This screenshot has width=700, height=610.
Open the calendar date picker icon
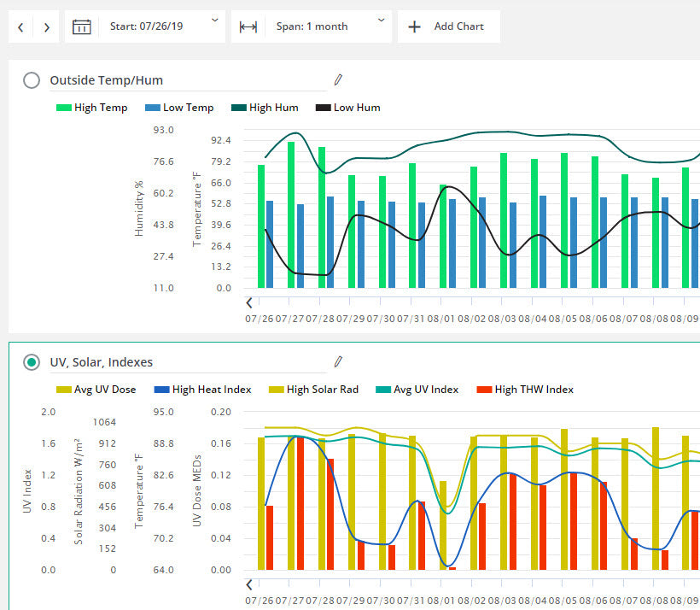coord(81,26)
